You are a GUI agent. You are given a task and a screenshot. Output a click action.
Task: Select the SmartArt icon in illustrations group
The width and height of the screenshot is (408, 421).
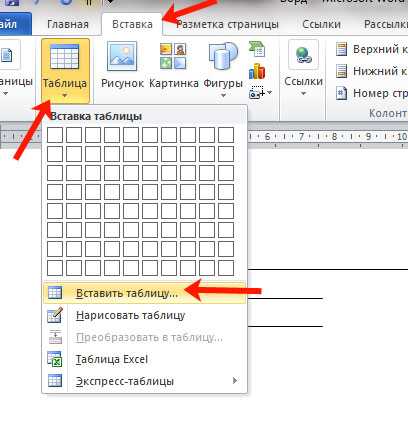(257, 50)
